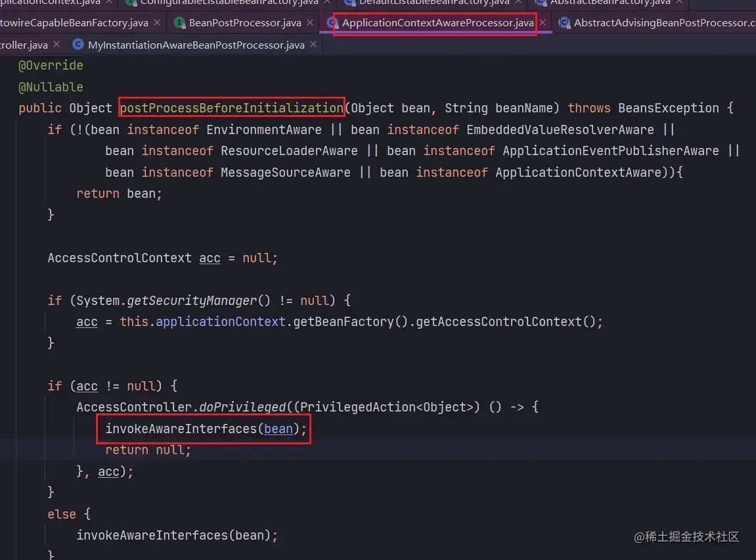Click ResourceLoaderAware in the condition
Image resolution: width=756 pixels, height=560 pixels.
point(289,151)
